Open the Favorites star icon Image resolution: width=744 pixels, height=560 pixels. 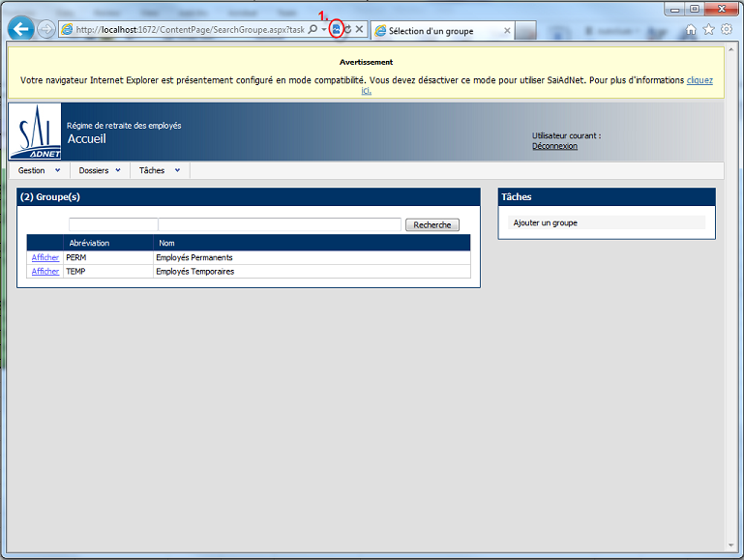tap(708, 30)
